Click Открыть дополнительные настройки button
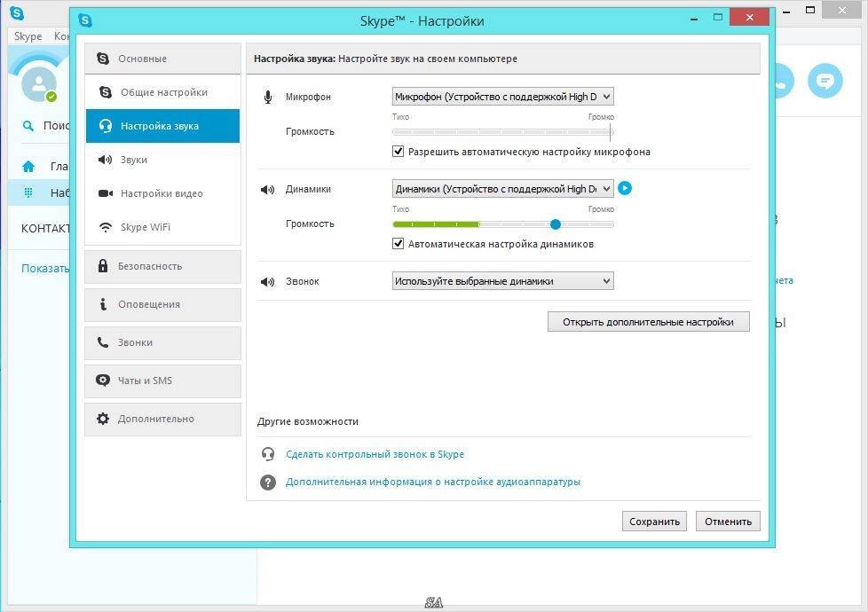The width and height of the screenshot is (868, 612). 648,321
